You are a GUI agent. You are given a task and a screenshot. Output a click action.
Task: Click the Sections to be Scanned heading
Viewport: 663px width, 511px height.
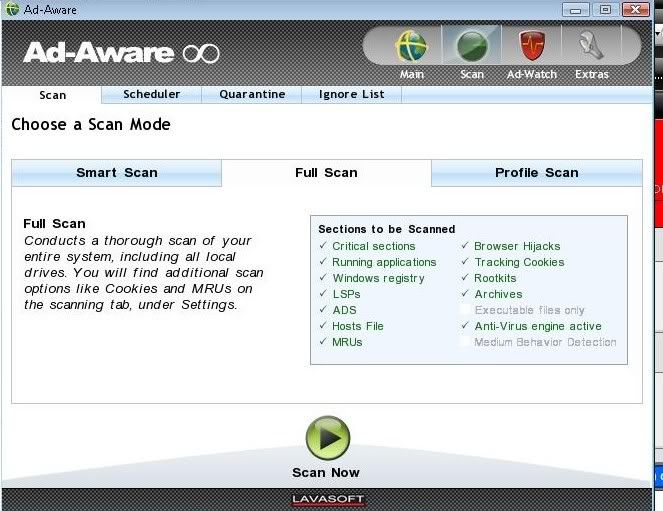[x=386, y=229]
